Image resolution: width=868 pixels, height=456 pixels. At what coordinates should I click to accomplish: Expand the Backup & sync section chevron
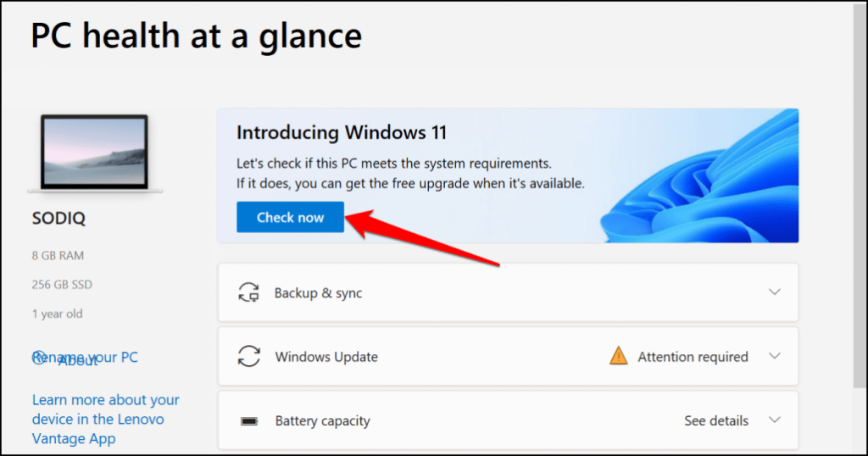(774, 292)
